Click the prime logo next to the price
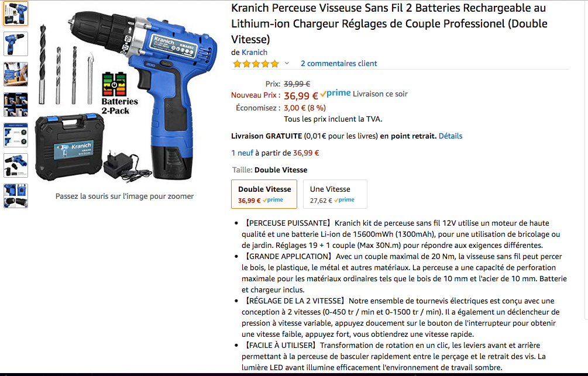Screen dimensions: 588x376 tap(336, 93)
